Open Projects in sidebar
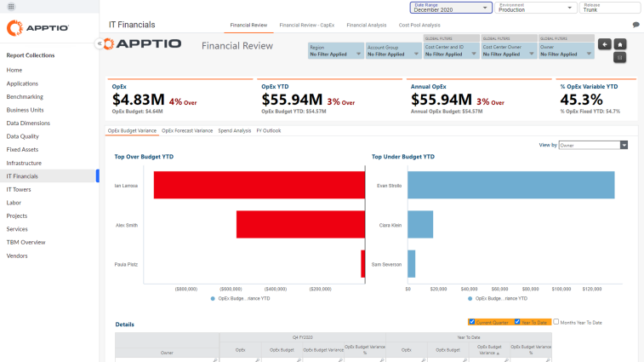This screenshot has width=644, height=362. tap(17, 215)
